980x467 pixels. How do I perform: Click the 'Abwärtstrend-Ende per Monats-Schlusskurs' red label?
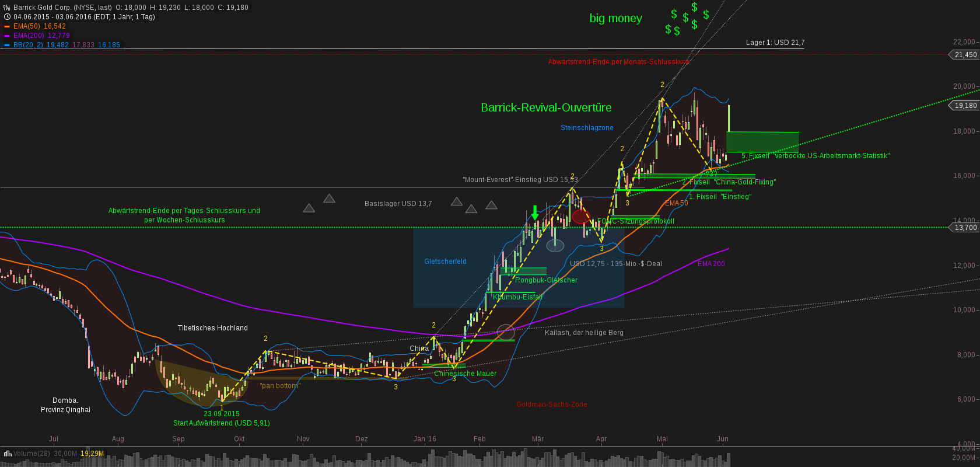point(618,61)
